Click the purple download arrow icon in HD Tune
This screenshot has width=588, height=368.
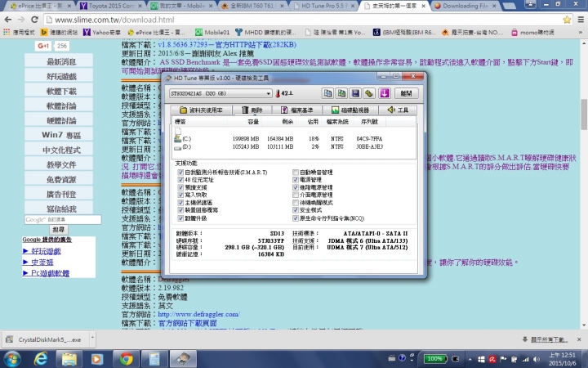[385, 93]
